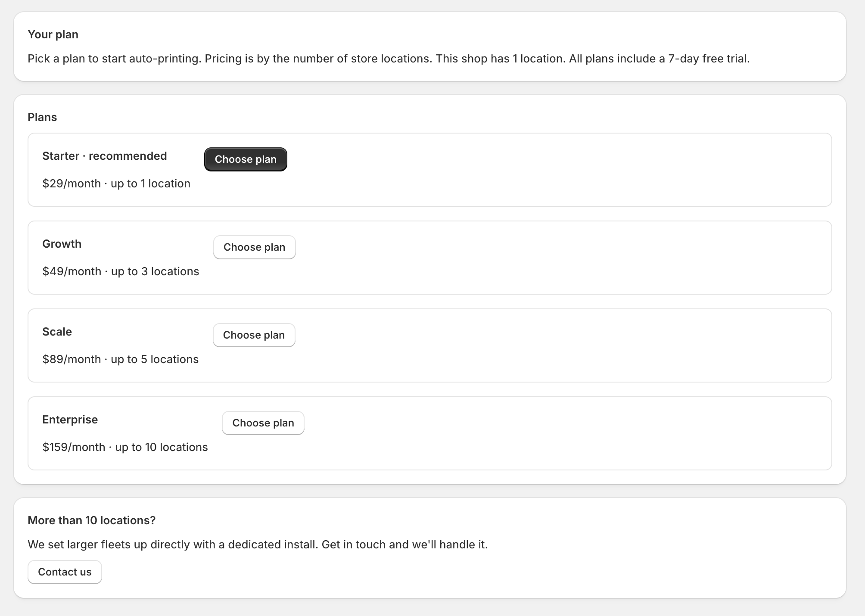The height and width of the screenshot is (616, 865).
Task: Open the Contact us button
Action: pyautogui.click(x=65, y=572)
